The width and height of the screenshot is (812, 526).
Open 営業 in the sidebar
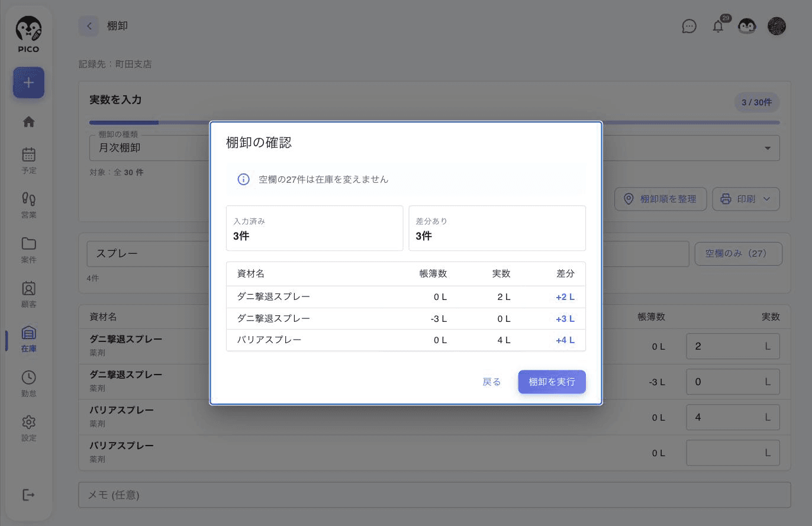point(28,205)
